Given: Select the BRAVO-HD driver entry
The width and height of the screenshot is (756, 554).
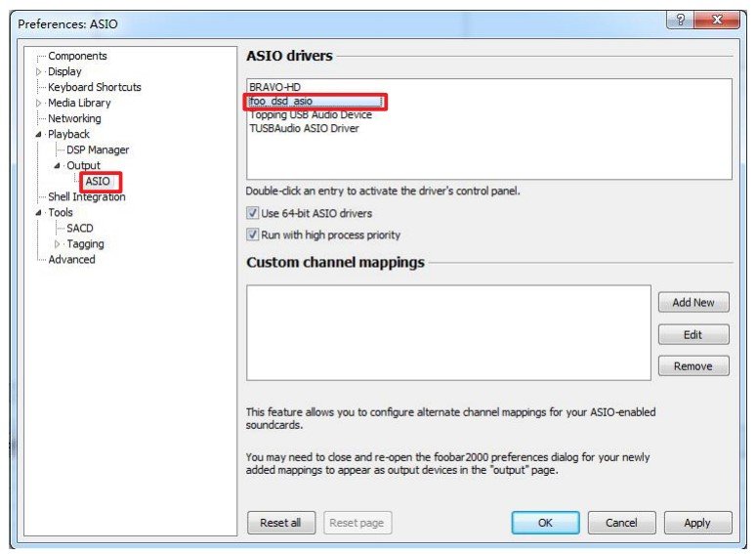Looking at the screenshot, I should coord(274,87).
